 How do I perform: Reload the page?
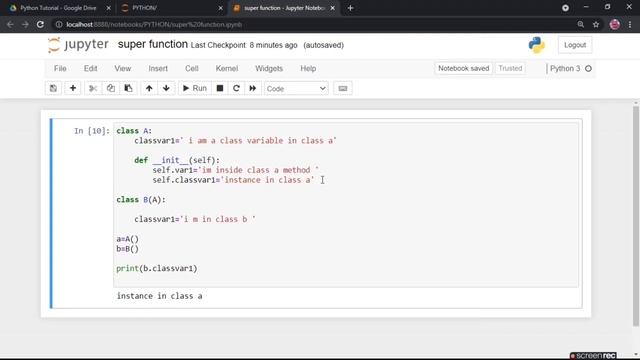40,24
